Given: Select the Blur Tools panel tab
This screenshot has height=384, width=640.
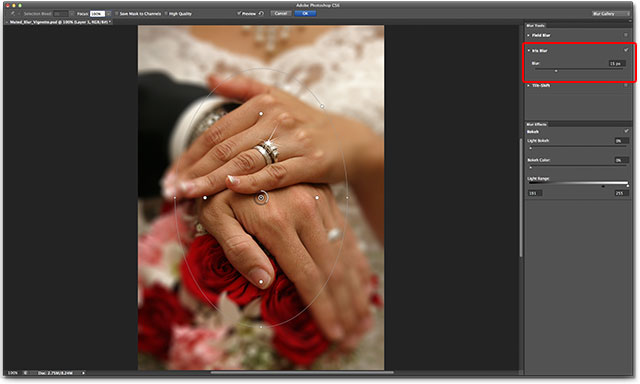Looking at the screenshot, I should tap(536, 25).
